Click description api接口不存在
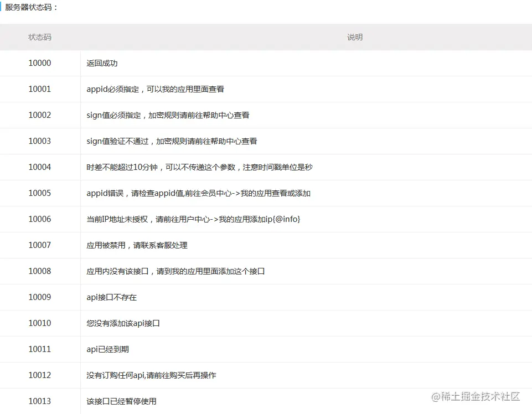Viewport: 532px width, 414px height. point(112,297)
